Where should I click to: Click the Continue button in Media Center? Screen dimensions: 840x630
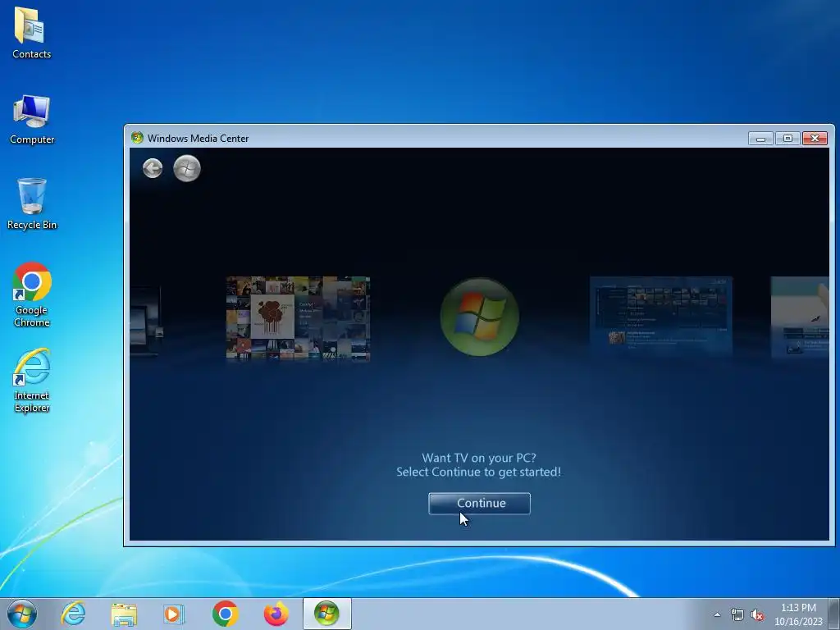click(x=479, y=504)
